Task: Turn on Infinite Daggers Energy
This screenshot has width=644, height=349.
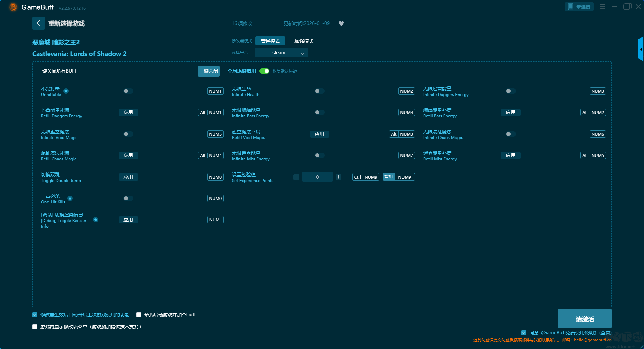Action: [x=511, y=91]
